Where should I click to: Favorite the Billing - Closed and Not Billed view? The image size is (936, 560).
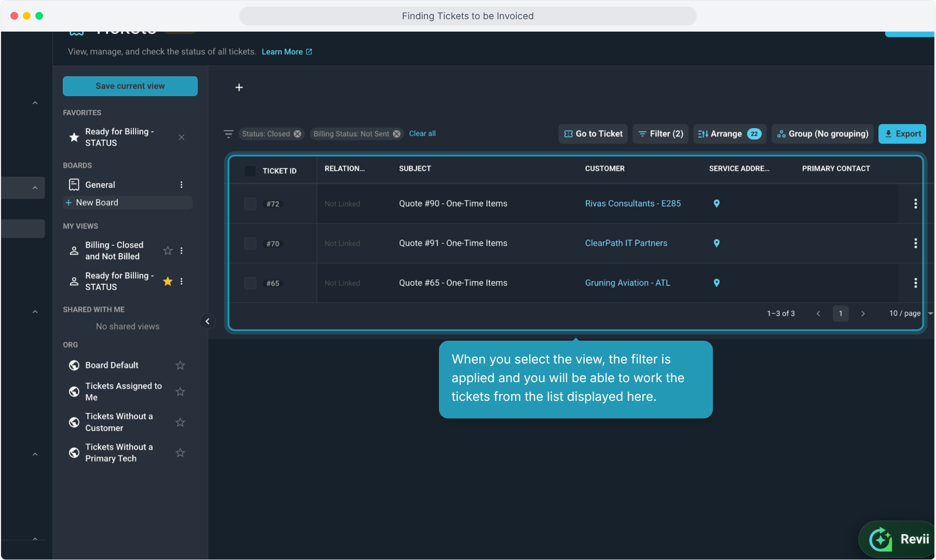point(168,251)
